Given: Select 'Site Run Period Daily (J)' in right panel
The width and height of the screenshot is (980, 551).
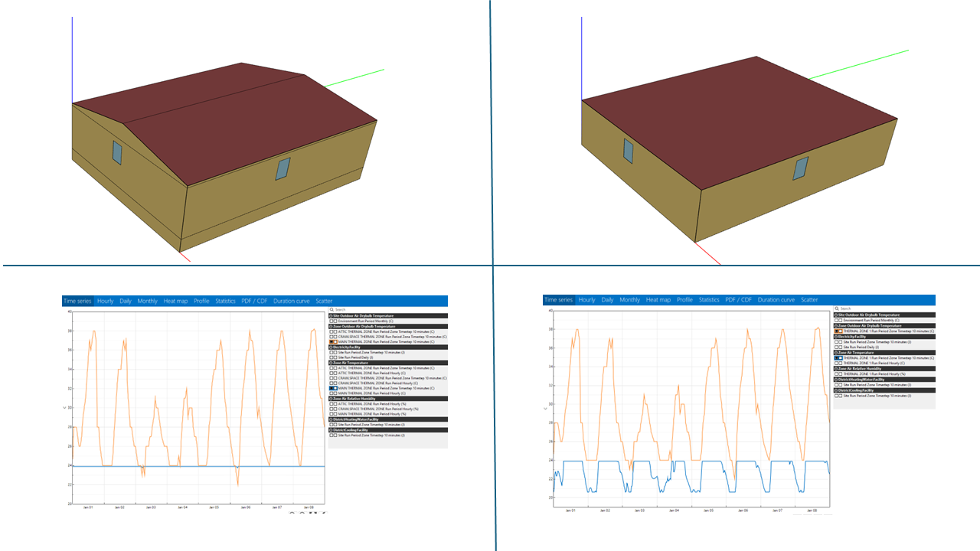Looking at the screenshot, I should point(884,347).
